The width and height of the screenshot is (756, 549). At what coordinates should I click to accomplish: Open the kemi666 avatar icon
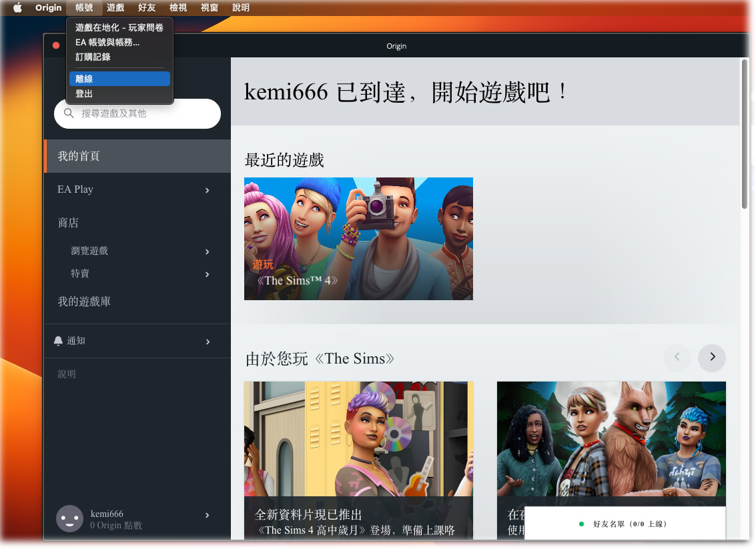click(69, 518)
